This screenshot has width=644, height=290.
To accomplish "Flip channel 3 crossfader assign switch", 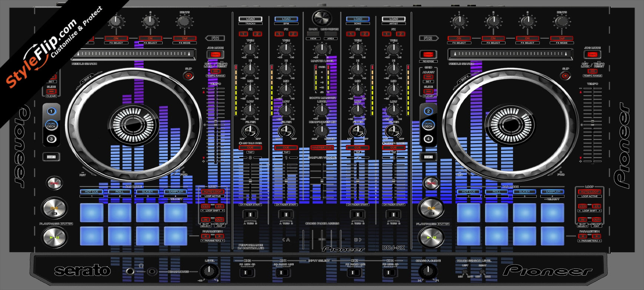I will pos(250,214).
